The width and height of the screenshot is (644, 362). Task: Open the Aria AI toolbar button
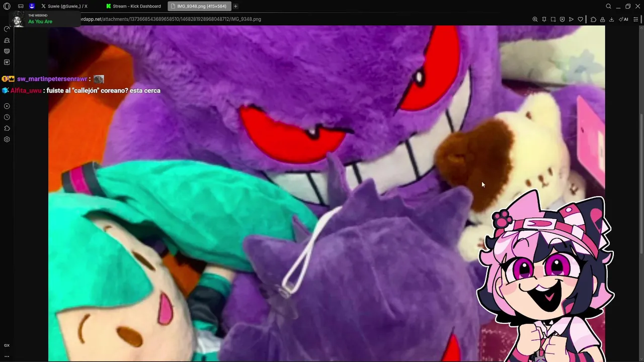click(x=623, y=19)
